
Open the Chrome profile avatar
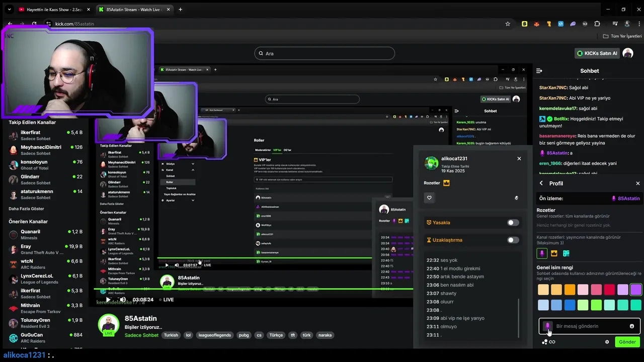tap(627, 24)
